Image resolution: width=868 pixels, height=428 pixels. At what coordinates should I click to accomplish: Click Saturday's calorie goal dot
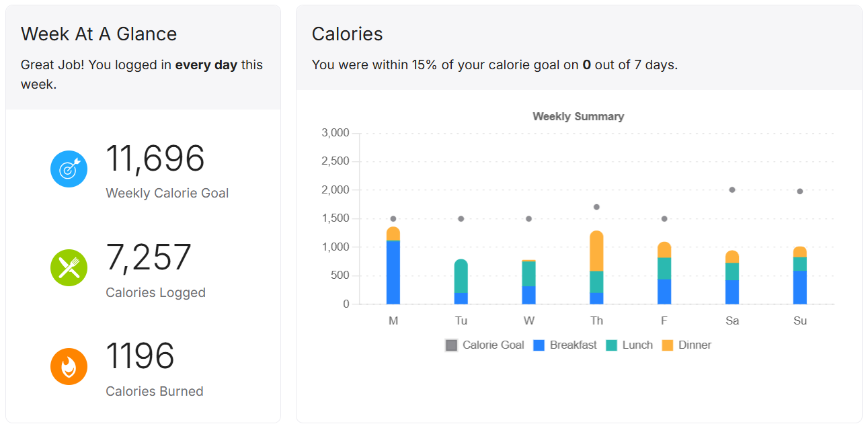click(732, 190)
